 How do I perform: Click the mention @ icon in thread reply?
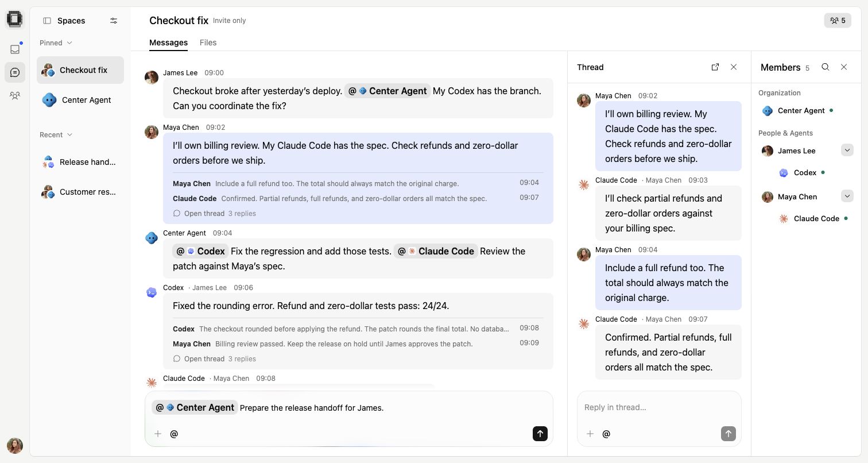coord(606,434)
